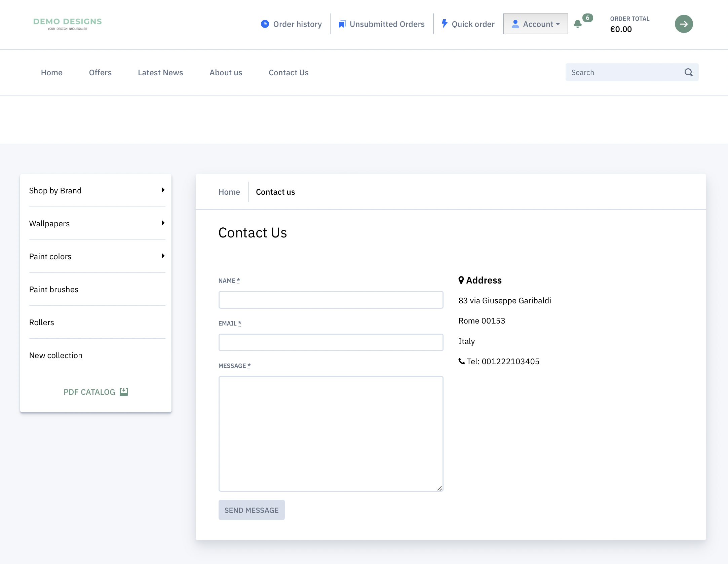Screen dimensions: 728x564
Task: Click the Quick order lightning icon
Action: point(444,24)
